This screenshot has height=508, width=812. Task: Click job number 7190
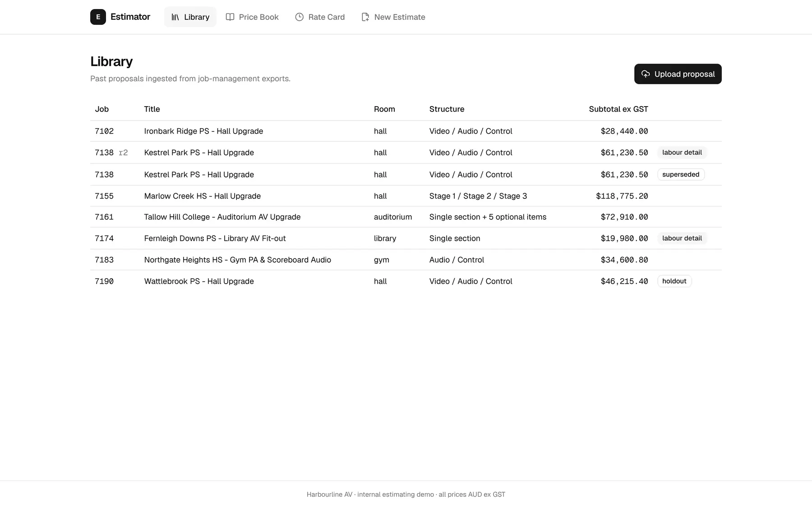pyautogui.click(x=104, y=281)
